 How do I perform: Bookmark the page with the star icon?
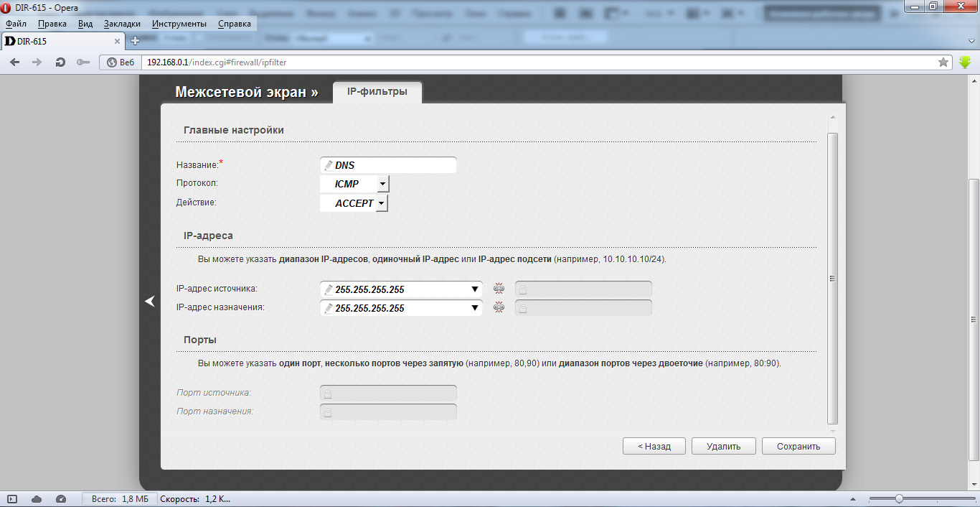[x=943, y=62]
